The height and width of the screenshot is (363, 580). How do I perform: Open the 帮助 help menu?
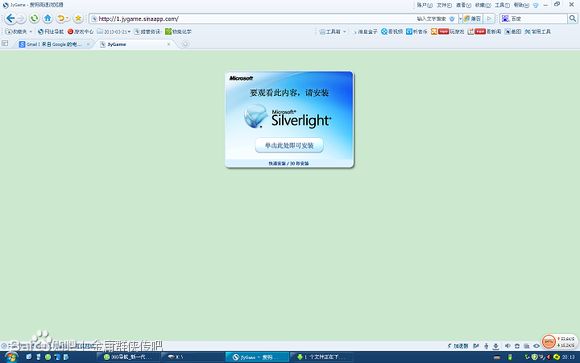coord(521,5)
